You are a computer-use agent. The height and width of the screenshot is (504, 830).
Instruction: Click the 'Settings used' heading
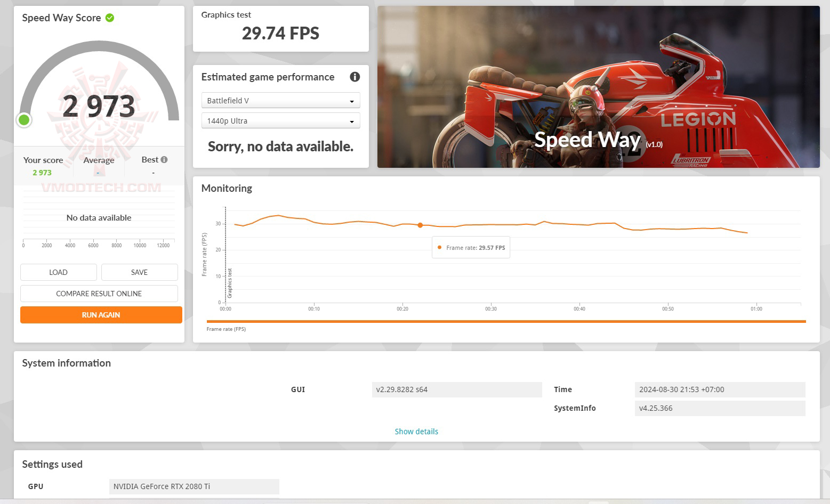(52, 465)
